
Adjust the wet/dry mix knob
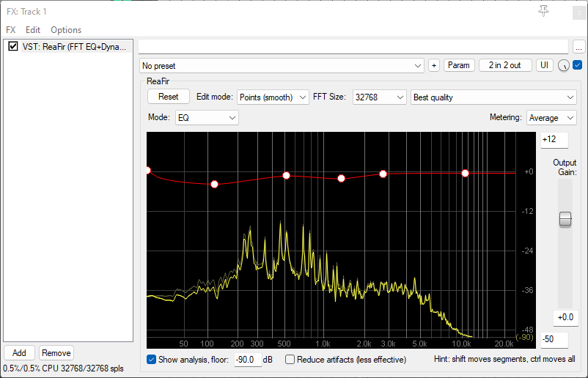563,65
